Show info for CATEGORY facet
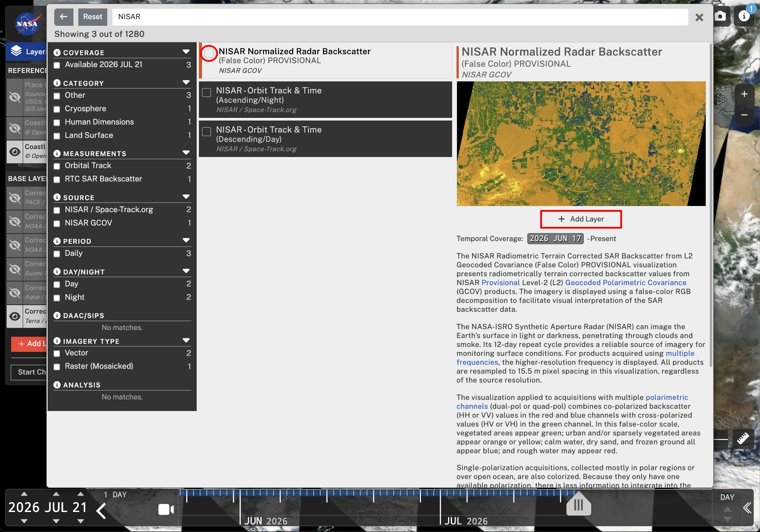 pyautogui.click(x=57, y=83)
